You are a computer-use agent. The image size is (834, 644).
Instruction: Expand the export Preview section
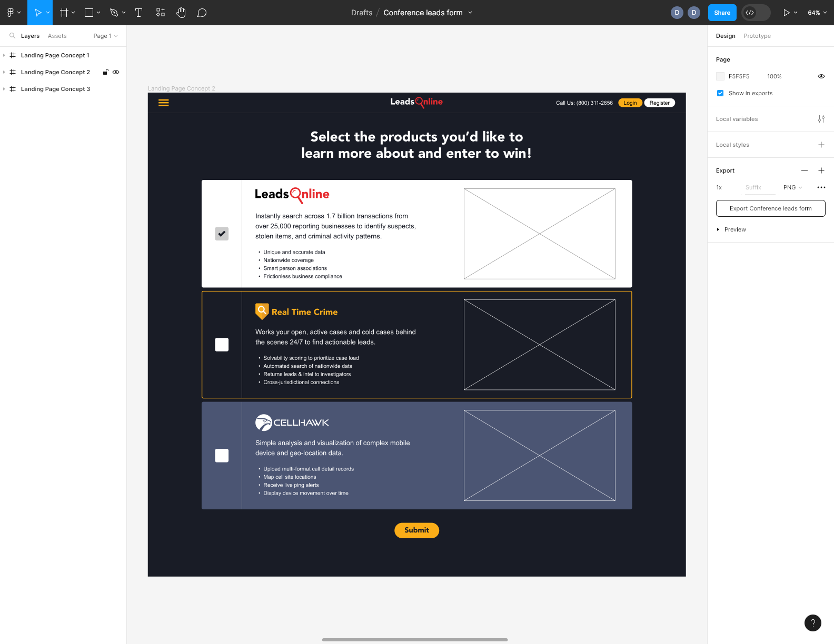click(x=731, y=229)
